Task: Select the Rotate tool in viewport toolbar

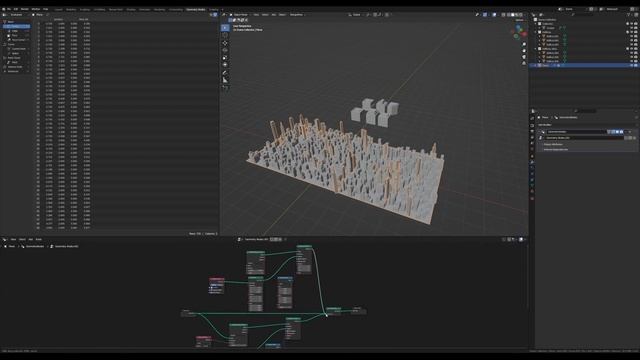Action: coord(225,50)
